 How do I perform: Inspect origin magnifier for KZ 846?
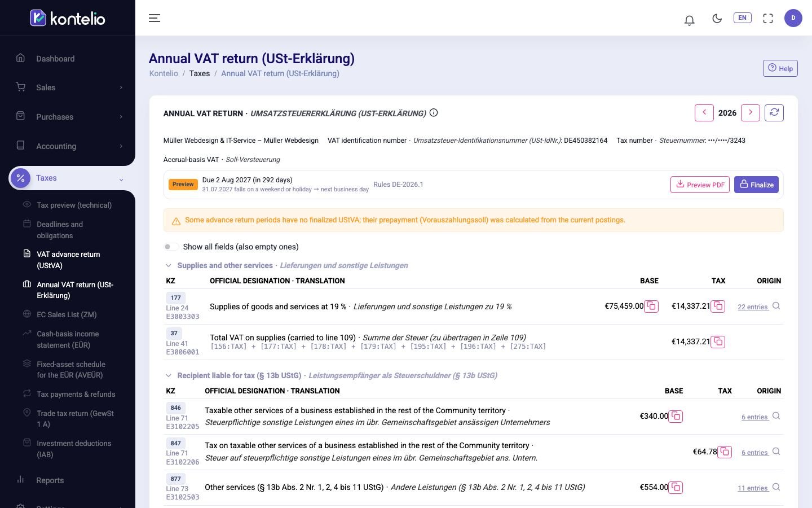[x=776, y=416]
